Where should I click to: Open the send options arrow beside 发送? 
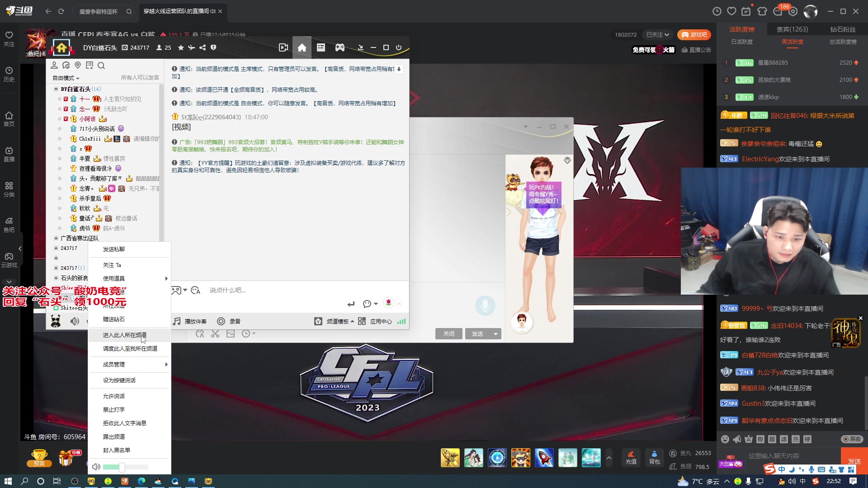495,334
